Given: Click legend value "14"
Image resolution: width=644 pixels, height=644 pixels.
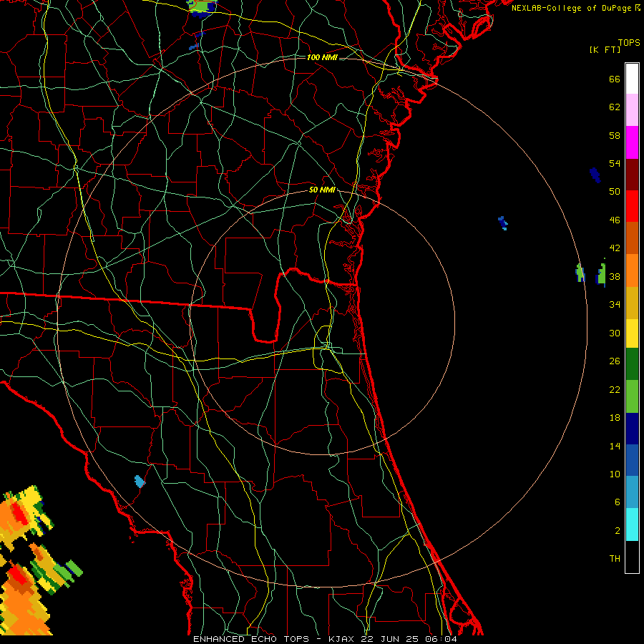Looking at the screenshot, I should click(x=615, y=446).
